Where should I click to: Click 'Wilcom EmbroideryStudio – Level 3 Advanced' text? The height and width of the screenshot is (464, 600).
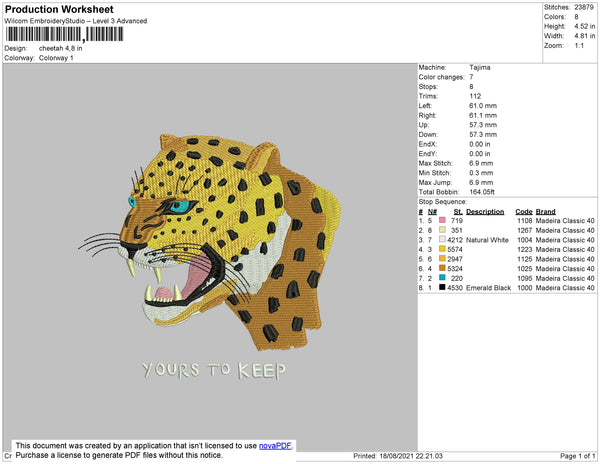point(76,21)
